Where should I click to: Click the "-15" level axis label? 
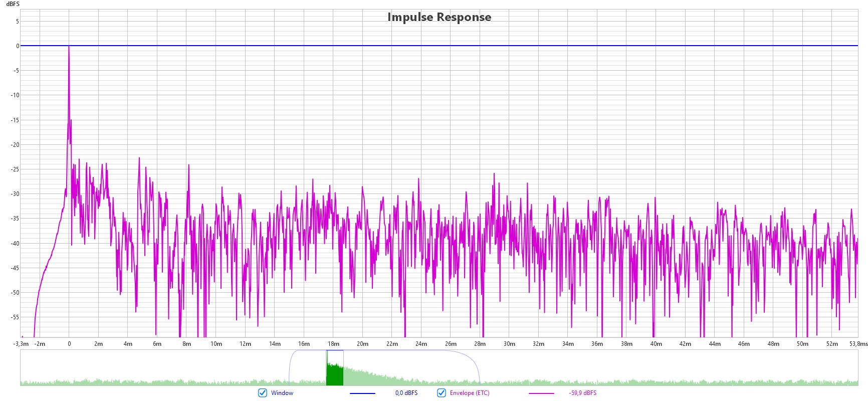pos(15,120)
